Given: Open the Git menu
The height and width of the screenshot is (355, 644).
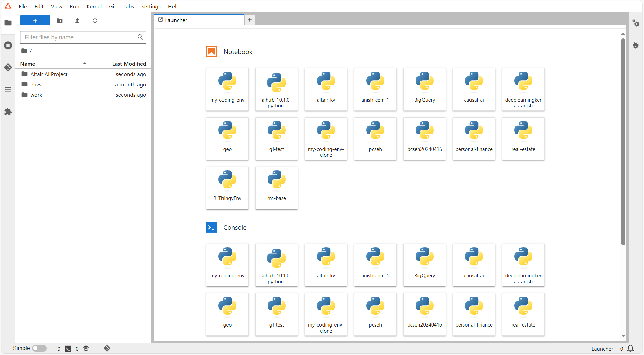Looking at the screenshot, I should [x=112, y=6].
